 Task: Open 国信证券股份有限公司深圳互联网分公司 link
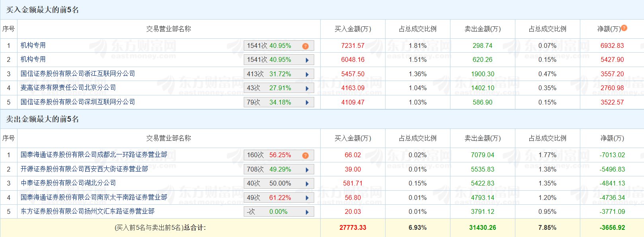pos(78,102)
